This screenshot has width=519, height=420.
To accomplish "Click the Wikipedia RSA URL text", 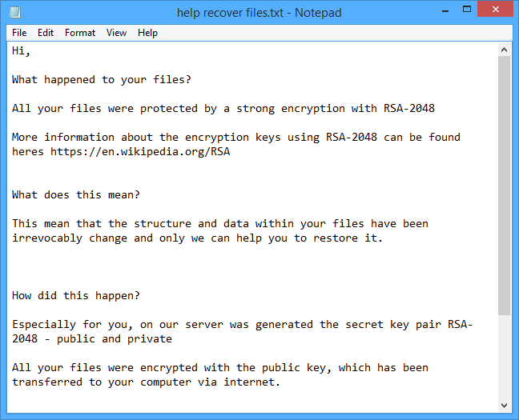I will click(x=140, y=151).
